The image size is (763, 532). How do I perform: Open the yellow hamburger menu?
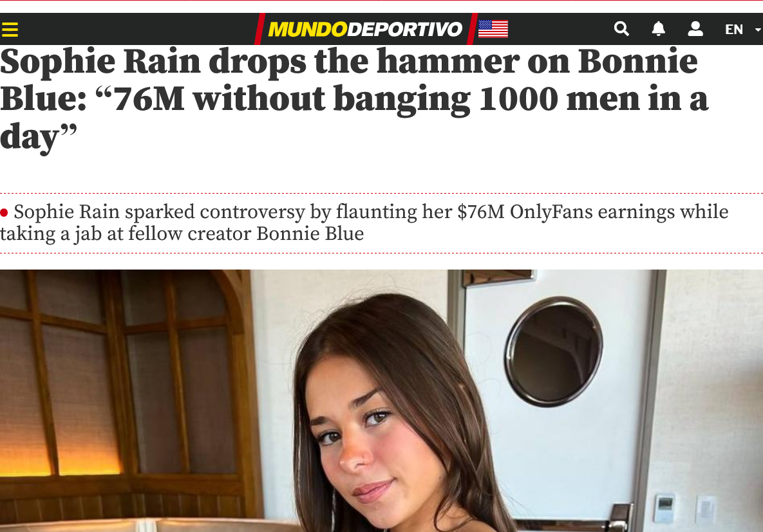[x=10, y=30]
